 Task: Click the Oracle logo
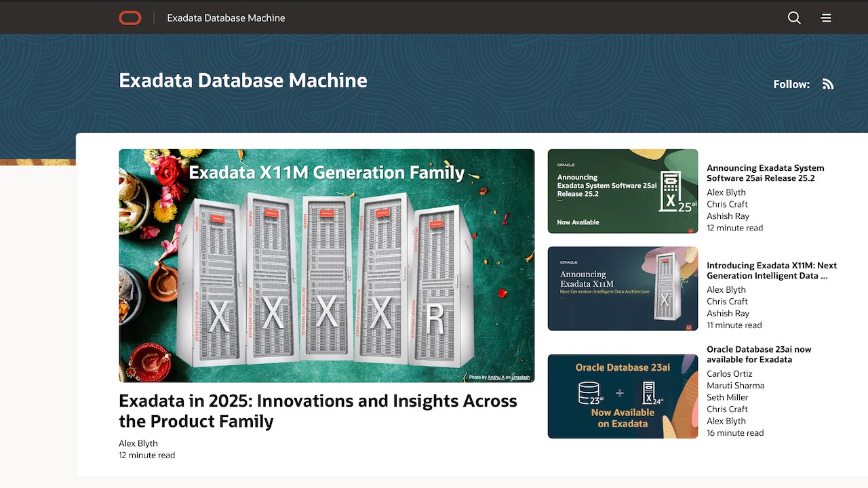click(130, 18)
